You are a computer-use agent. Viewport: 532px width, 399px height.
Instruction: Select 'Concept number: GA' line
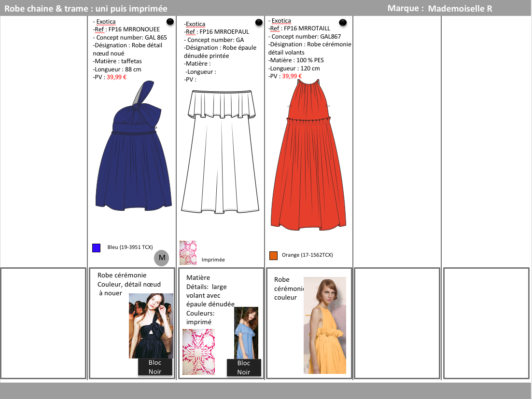pos(214,40)
